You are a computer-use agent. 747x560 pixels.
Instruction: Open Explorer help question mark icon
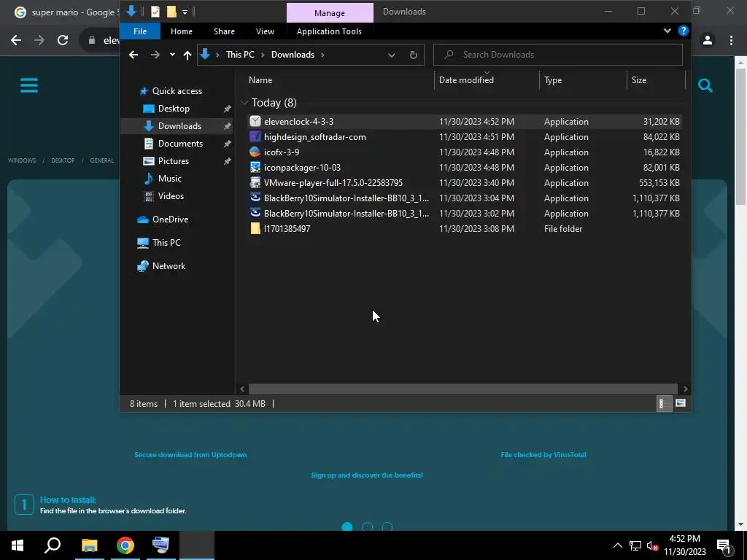683,31
